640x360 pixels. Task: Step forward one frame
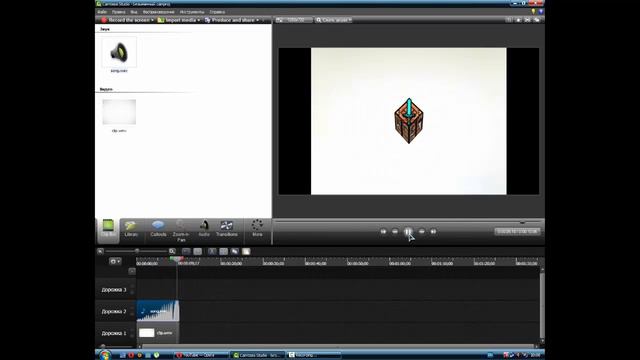coord(422,231)
